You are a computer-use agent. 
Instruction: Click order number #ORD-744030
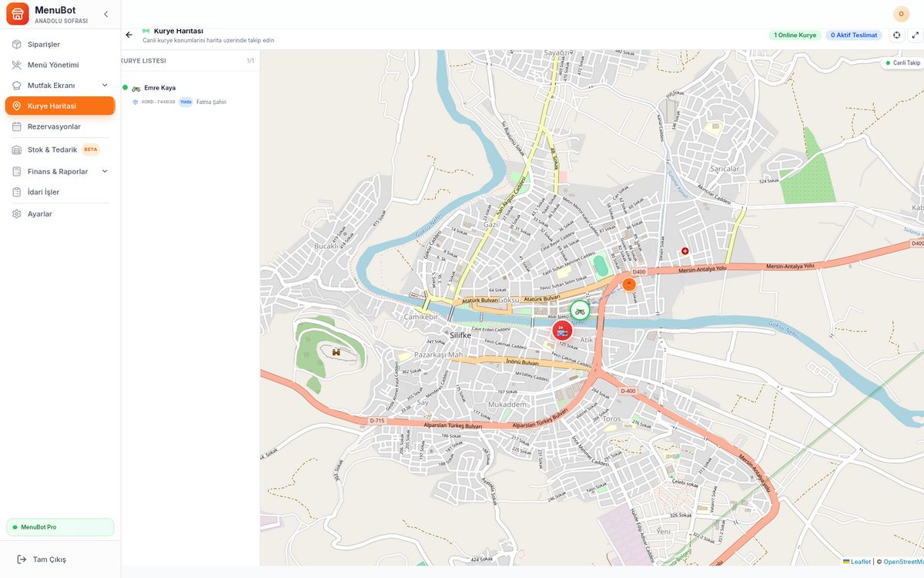(158, 102)
